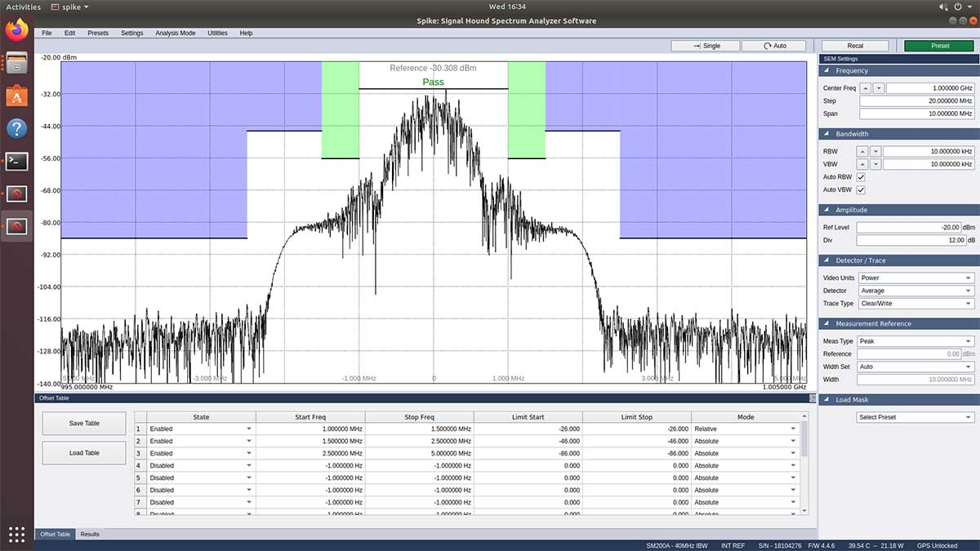Open the Select Preset mask dropdown
This screenshot has height=551, width=980.
click(x=915, y=417)
